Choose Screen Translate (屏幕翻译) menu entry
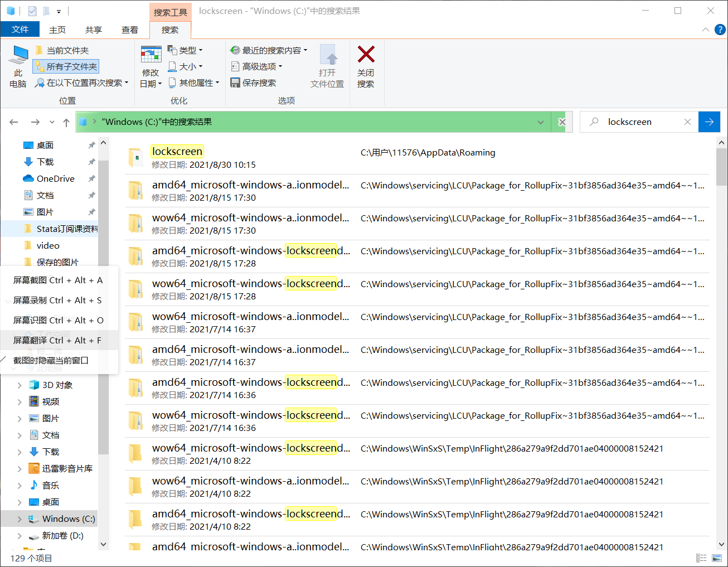This screenshot has height=567, width=728. click(57, 340)
